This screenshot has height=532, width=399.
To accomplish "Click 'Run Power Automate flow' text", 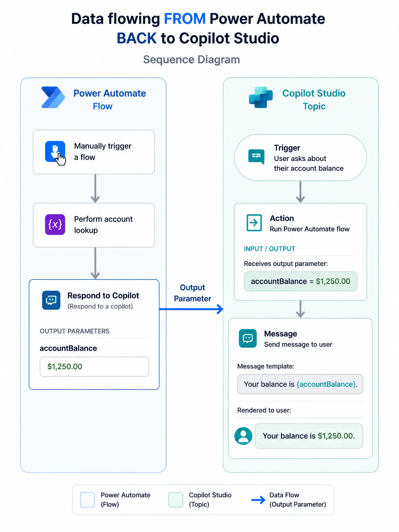I will pos(310,229).
